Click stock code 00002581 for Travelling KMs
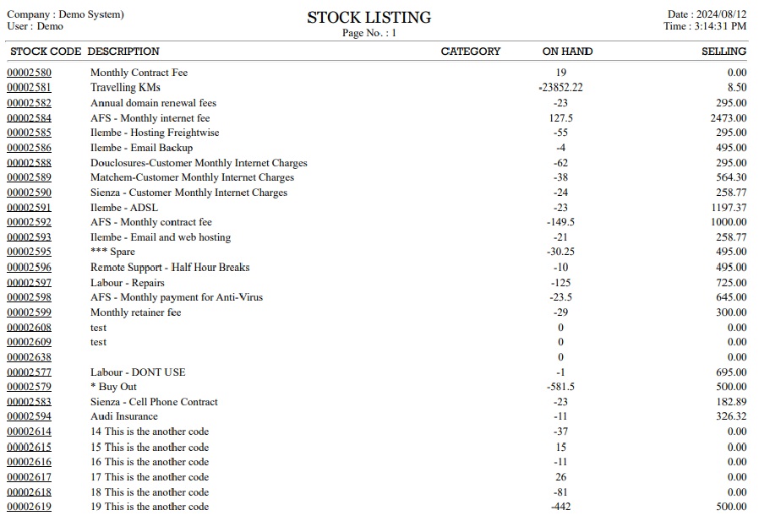 click(29, 88)
